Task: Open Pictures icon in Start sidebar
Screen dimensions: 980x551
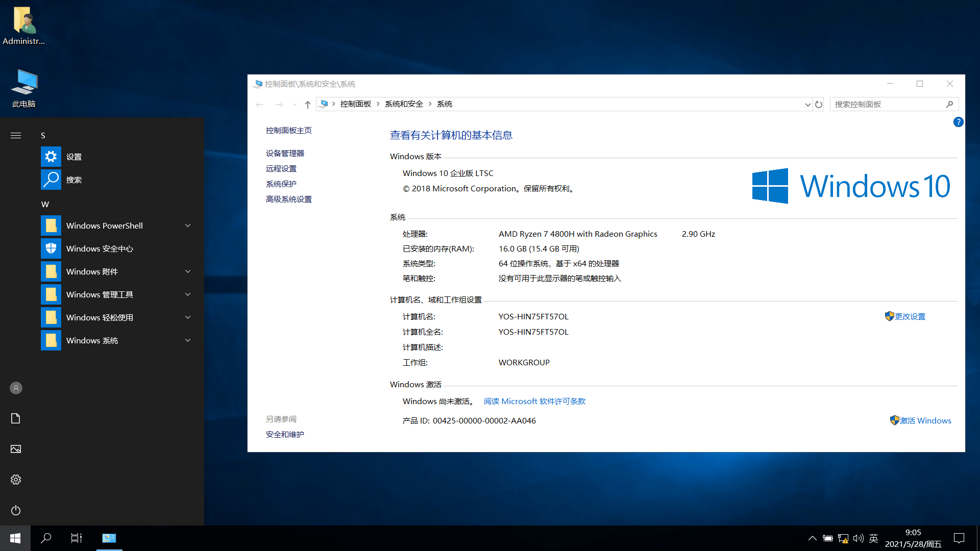Action: coord(16,449)
